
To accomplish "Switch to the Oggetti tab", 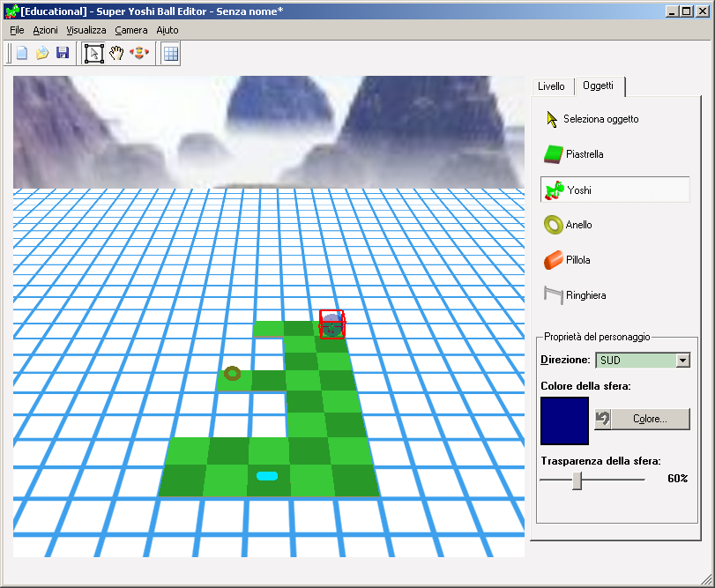I will click(x=599, y=86).
